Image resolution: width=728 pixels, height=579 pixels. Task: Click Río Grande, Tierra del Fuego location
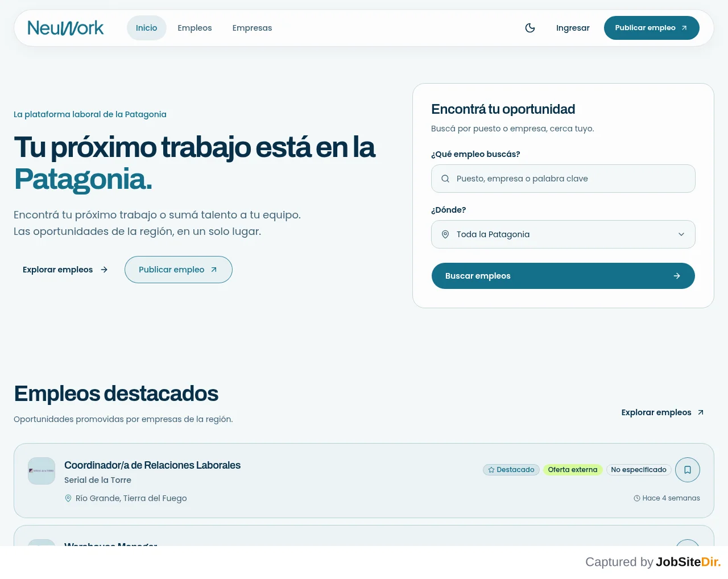tap(126, 498)
